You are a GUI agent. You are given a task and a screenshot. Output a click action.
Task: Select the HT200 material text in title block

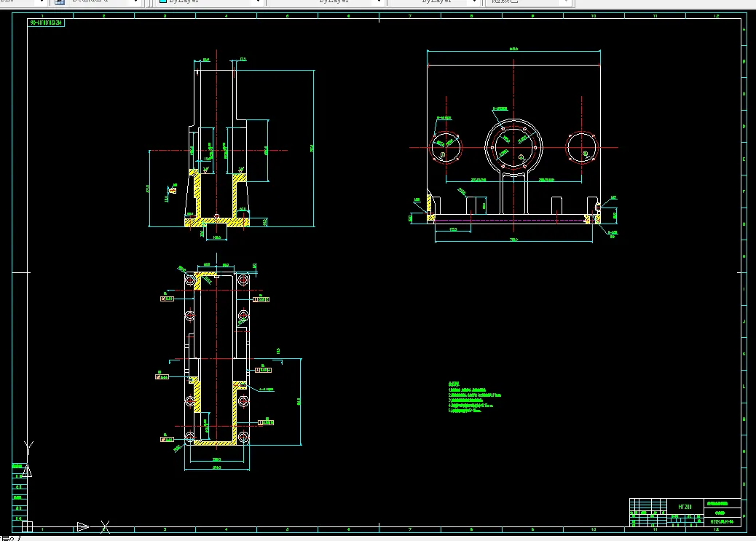pyautogui.click(x=685, y=507)
